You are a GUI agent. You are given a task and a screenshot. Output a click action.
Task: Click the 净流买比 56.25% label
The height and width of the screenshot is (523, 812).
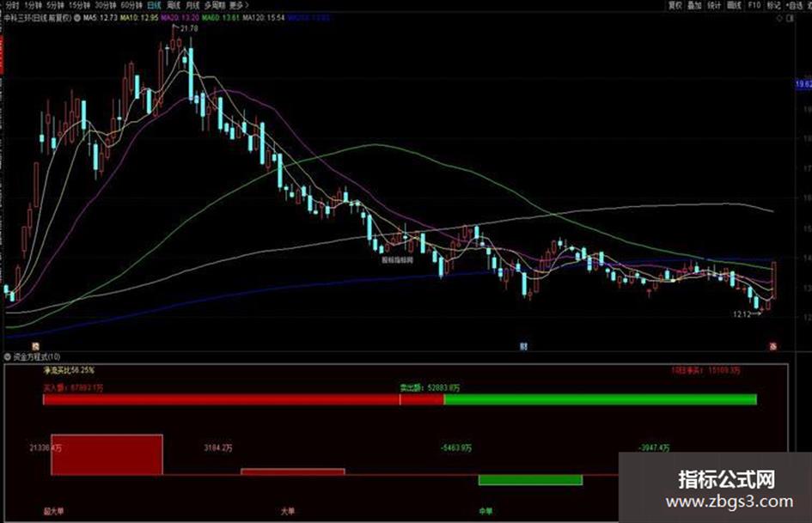[69, 370]
